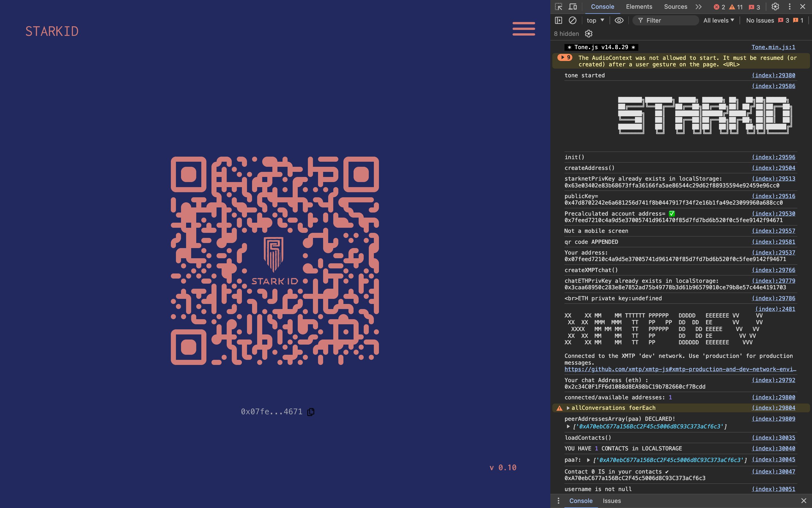Copy the 0x07fe...4671 address
This screenshot has height=508, width=812.
tap(311, 411)
